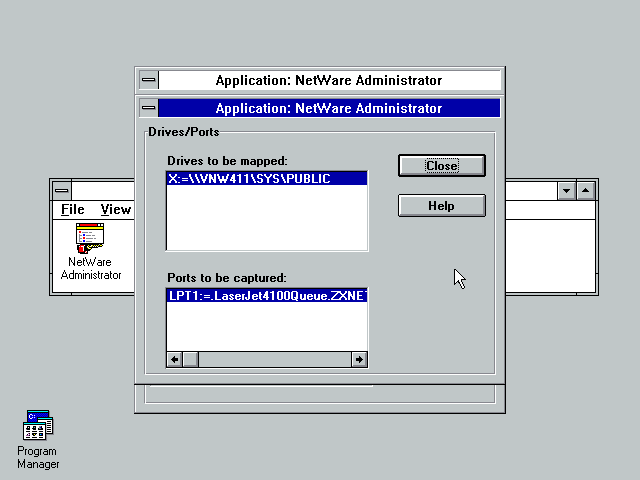
Task: Click empty area of Drives to be mapped list
Action: coord(267,218)
